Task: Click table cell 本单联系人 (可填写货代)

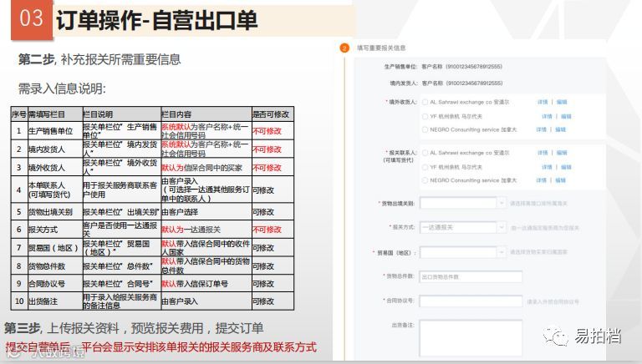Action: 55,190
